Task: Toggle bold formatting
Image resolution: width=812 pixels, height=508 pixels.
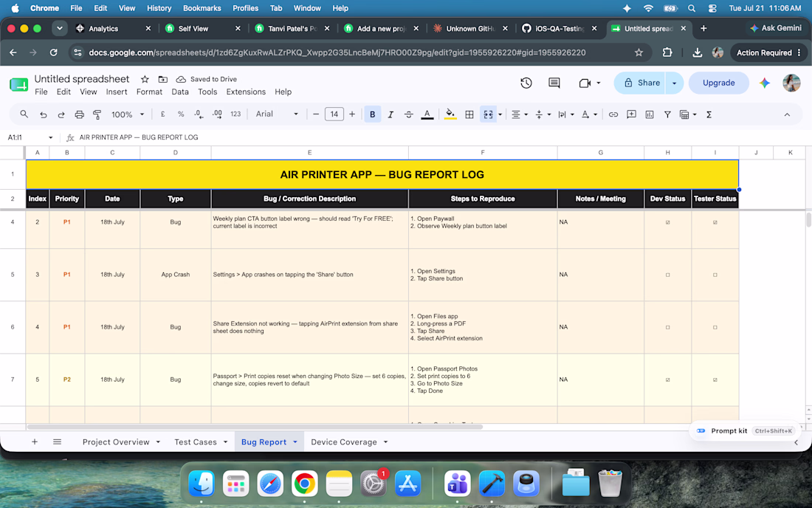Action: tap(372, 114)
